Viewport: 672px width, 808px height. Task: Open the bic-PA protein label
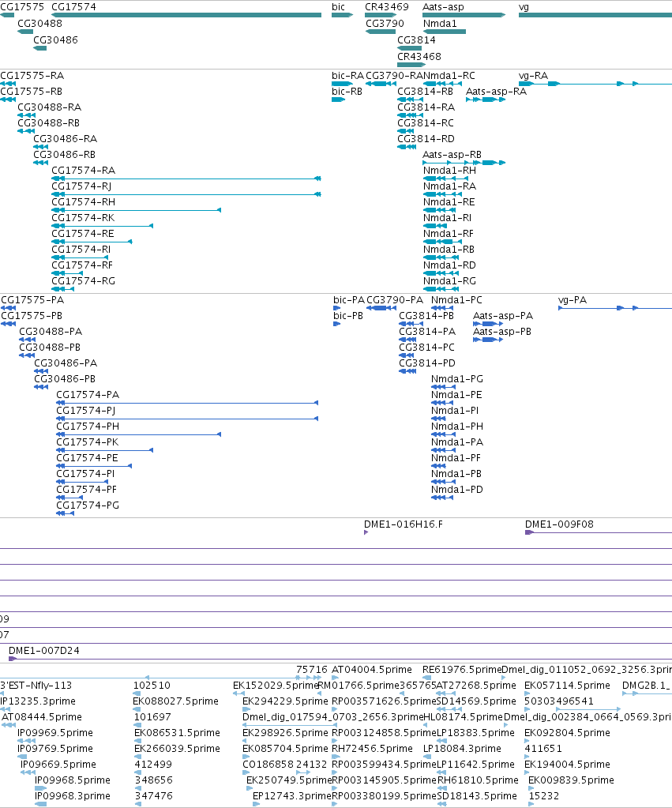pyautogui.click(x=349, y=300)
